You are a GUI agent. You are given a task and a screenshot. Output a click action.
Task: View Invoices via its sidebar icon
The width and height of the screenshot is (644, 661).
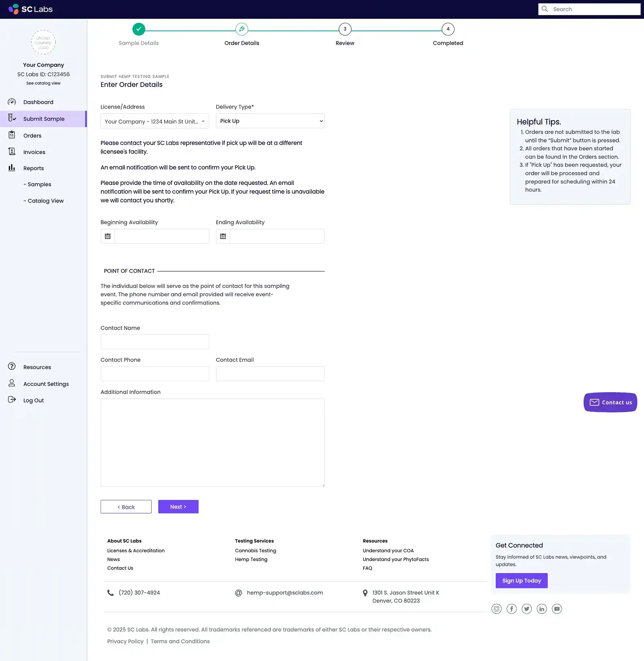[12, 151]
